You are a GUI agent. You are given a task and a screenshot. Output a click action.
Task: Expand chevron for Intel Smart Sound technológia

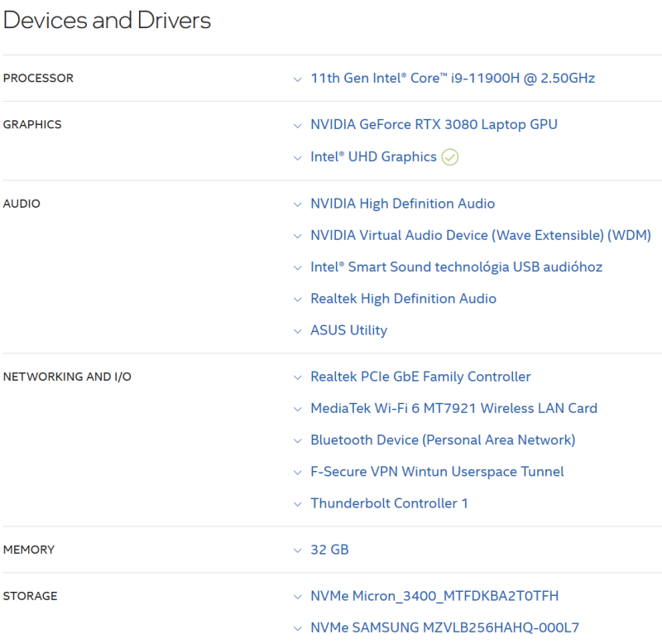point(298,268)
